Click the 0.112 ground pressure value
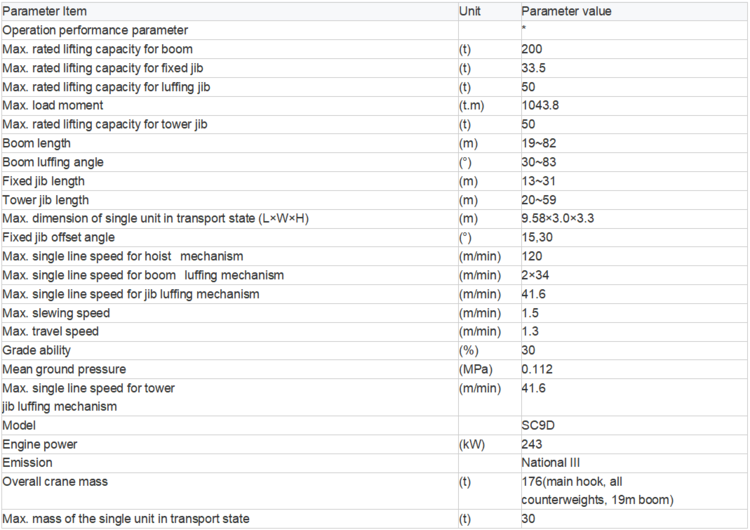The width and height of the screenshot is (750, 530). [x=537, y=369]
